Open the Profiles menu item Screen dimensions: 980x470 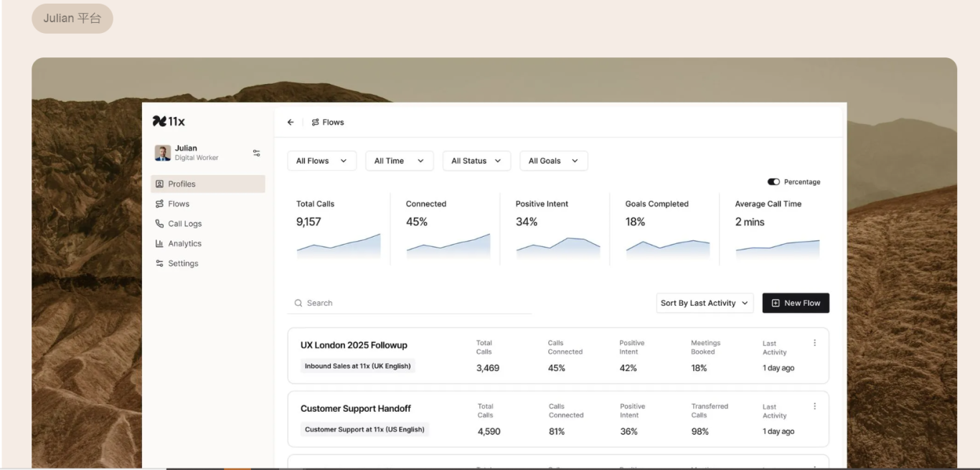coord(208,184)
